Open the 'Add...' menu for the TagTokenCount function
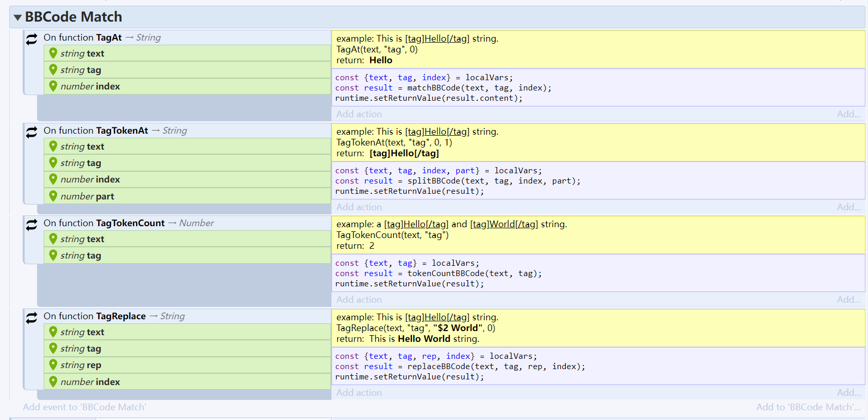 pos(848,300)
